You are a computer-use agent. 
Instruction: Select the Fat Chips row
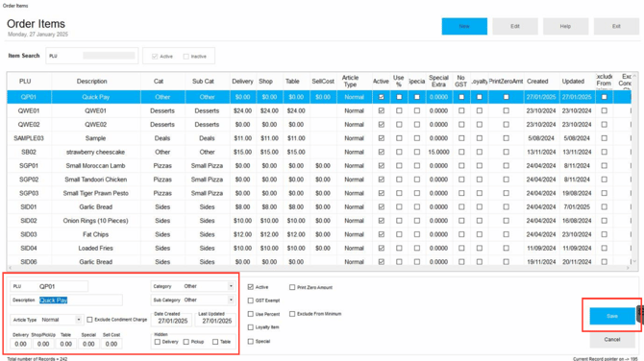pyautogui.click(x=319, y=234)
